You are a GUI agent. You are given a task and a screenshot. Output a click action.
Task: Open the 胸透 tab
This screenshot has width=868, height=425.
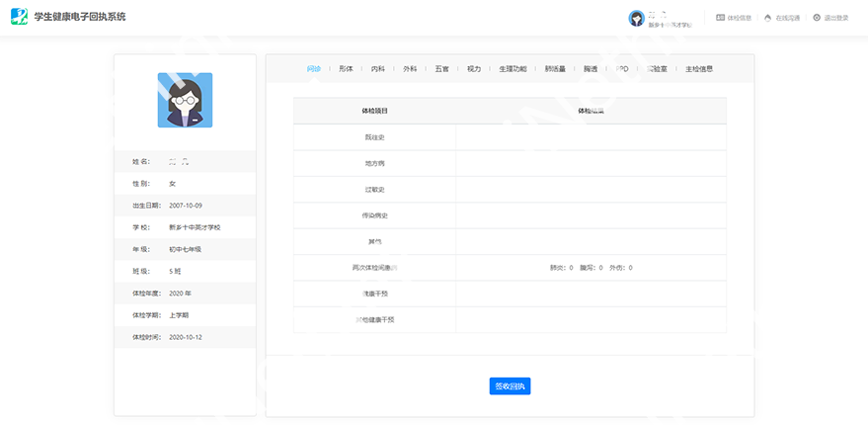591,69
